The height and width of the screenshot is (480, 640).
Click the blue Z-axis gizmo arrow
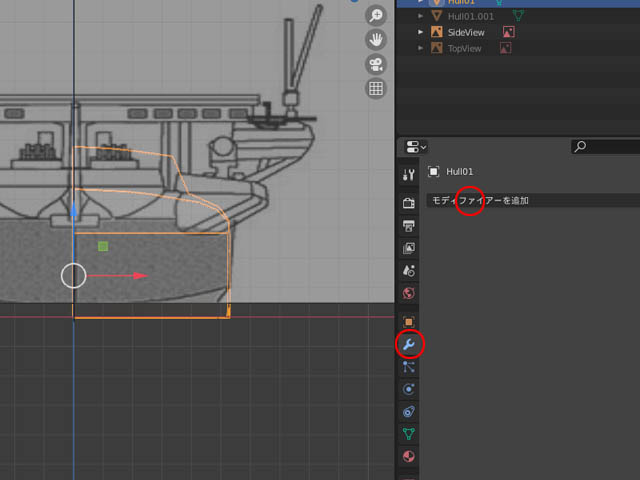73,210
